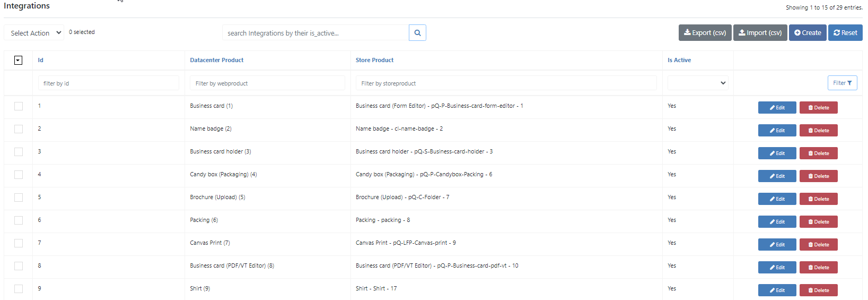Click the Import (csv) upload button
The height and width of the screenshot is (300, 868).
click(x=760, y=33)
